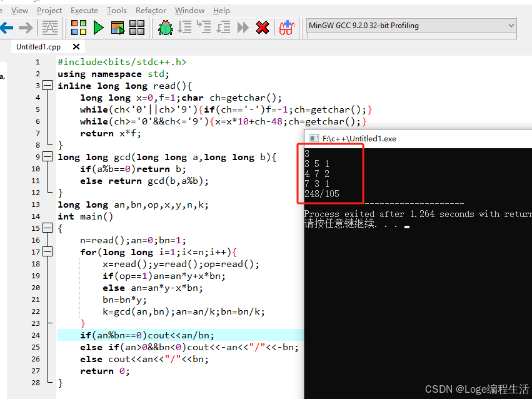Click 'else an=an*y-x*bn;' code line
Image resolution: width=532 pixels, height=399 pixels.
pos(153,288)
